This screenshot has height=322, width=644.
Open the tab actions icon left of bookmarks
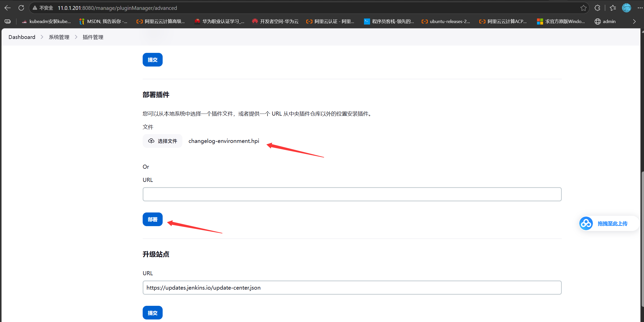point(8,22)
